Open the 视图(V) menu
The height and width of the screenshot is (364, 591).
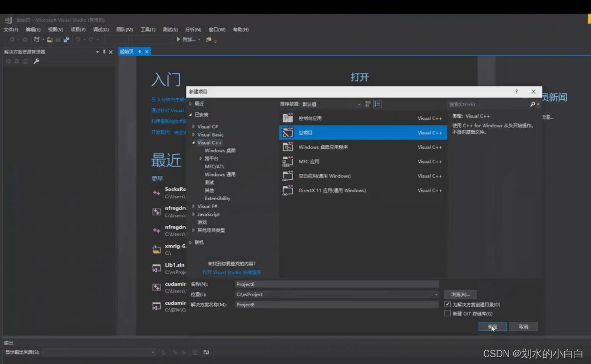pos(55,29)
